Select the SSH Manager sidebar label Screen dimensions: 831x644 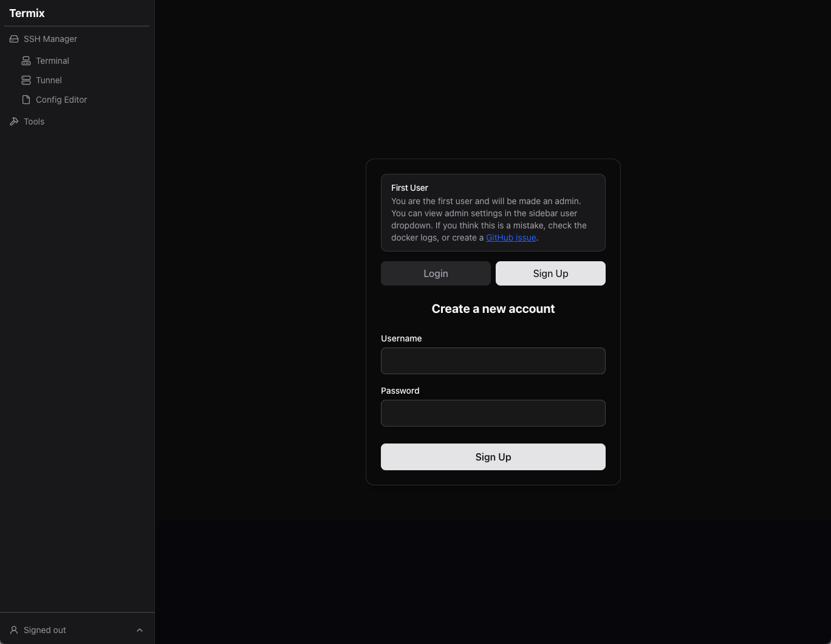point(50,39)
